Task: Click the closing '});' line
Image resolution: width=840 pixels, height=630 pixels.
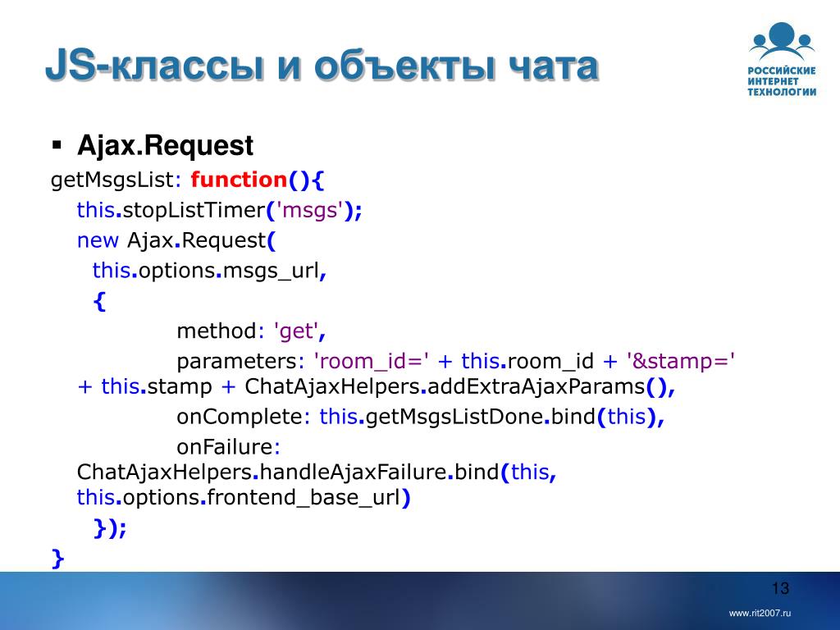Action: click(x=110, y=527)
